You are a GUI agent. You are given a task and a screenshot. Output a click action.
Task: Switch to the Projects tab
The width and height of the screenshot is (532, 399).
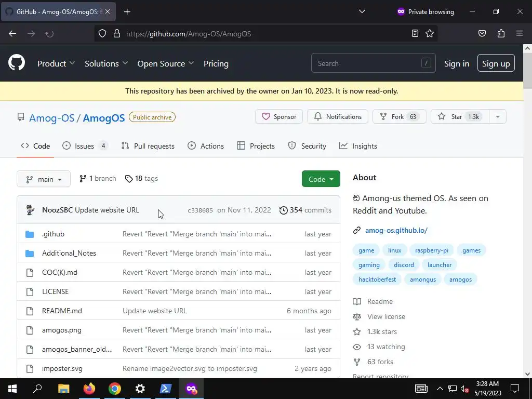256,146
